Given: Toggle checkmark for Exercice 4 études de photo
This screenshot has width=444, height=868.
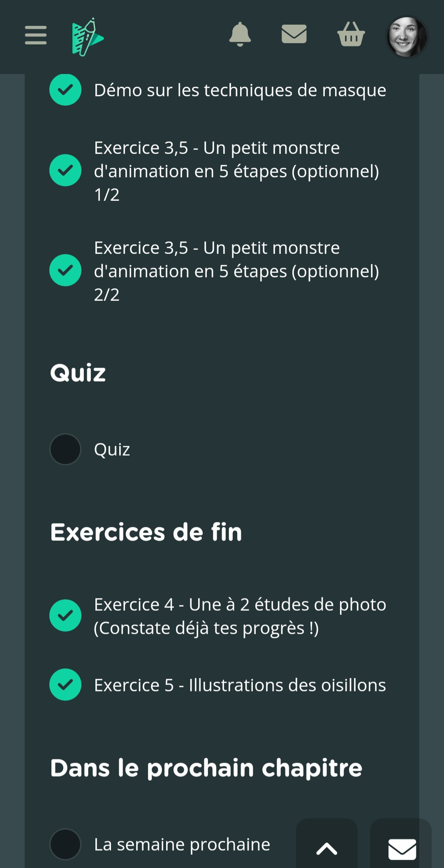Looking at the screenshot, I should (x=65, y=615).
